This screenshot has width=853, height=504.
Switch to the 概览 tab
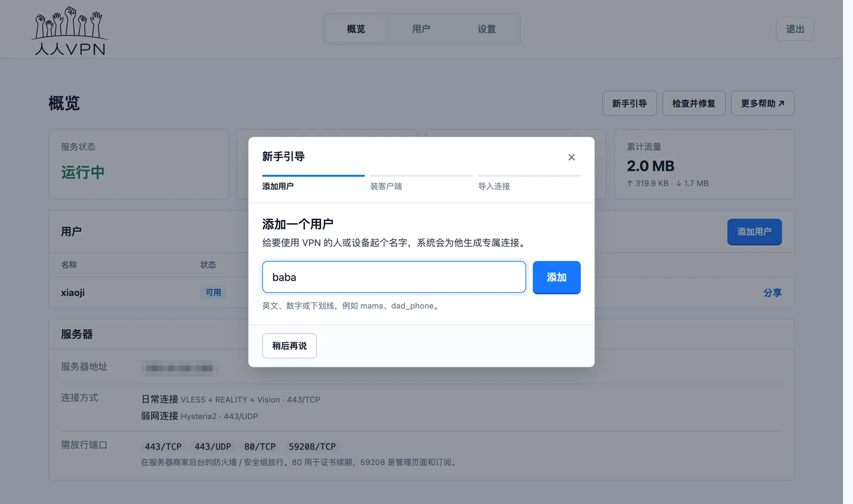click(356, 29)
